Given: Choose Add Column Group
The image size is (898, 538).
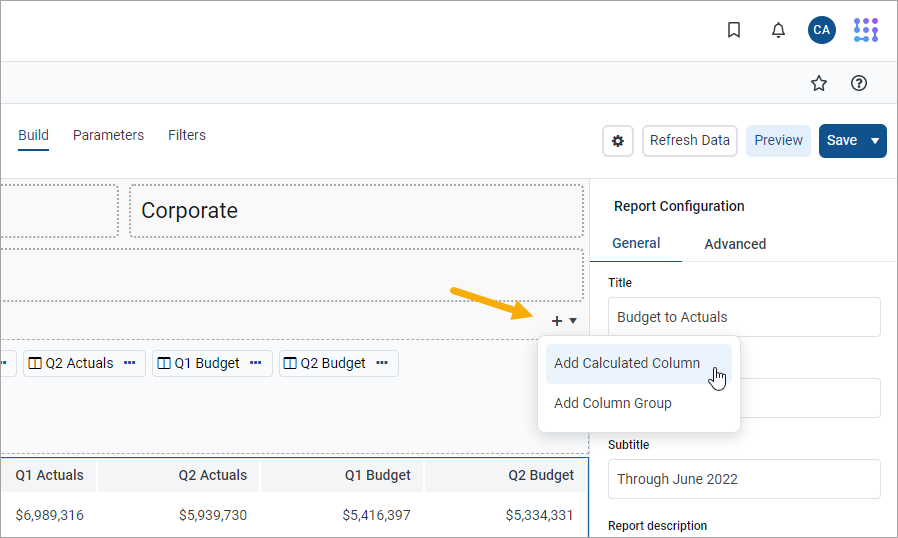Looking at the screenshot, I should point(613,403).
